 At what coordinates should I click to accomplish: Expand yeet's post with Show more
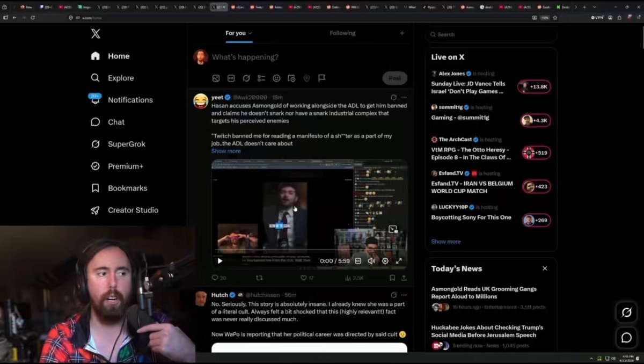(226, 151)
